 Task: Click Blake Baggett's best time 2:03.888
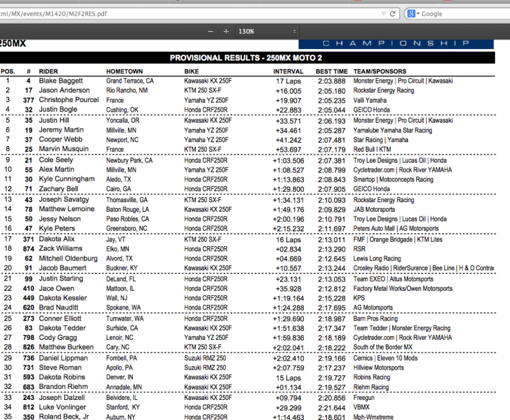click(332, 81)
